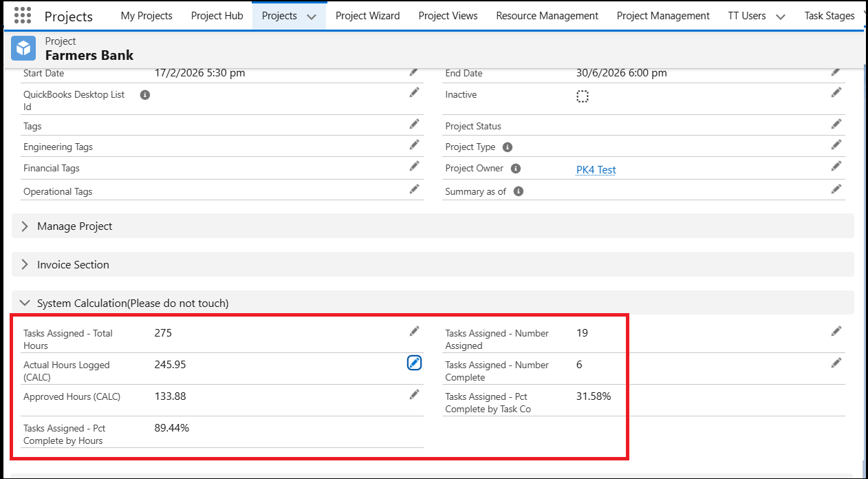Open the Task Stages tab

click(829, 15)
